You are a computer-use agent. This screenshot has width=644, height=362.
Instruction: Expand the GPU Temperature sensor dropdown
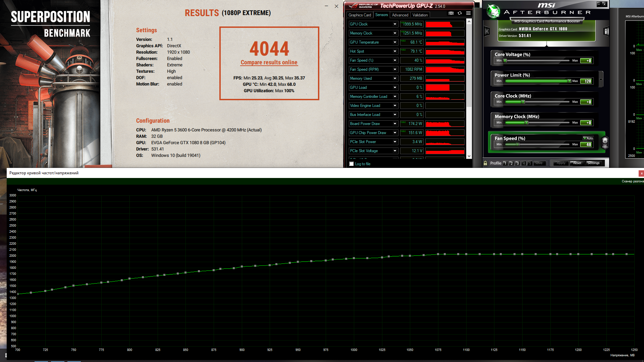[x=395, y=42]
